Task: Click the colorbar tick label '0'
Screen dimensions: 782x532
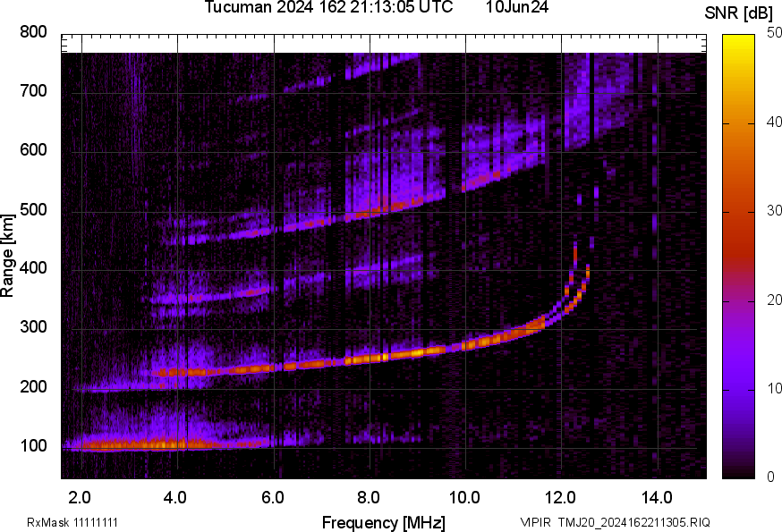Action: click(770, 477)
